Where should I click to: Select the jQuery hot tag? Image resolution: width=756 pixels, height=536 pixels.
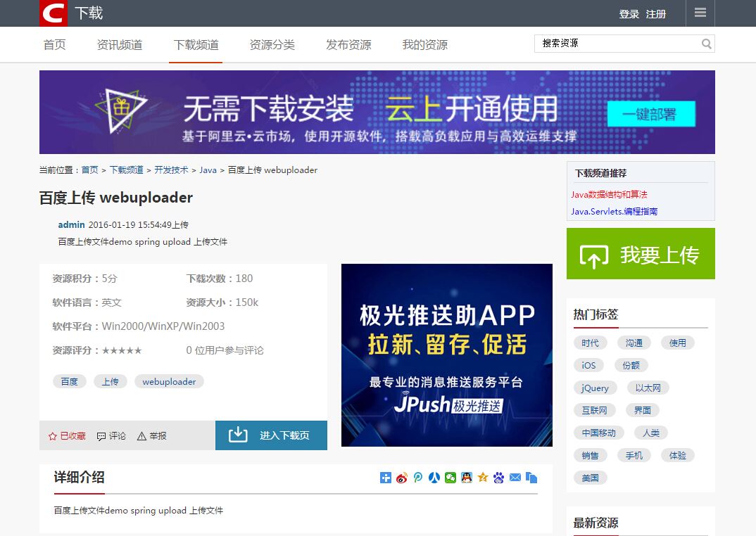pos(595,388)
